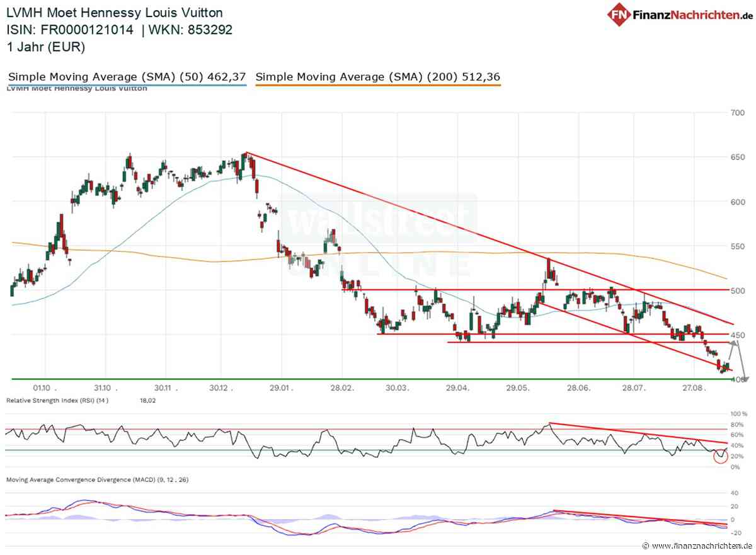Click the 31.10. date label
The height and width of the screenshot is (555, 756).
coord(105,389)
